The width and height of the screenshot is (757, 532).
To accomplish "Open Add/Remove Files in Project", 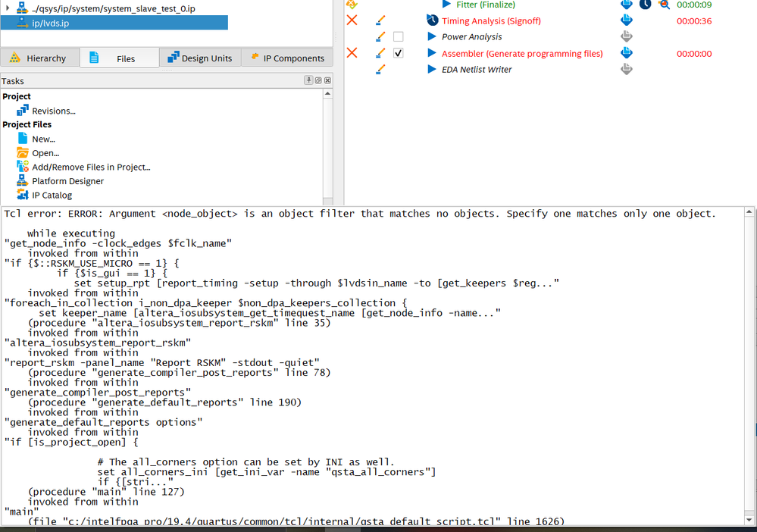I will (x=91, y=167).
